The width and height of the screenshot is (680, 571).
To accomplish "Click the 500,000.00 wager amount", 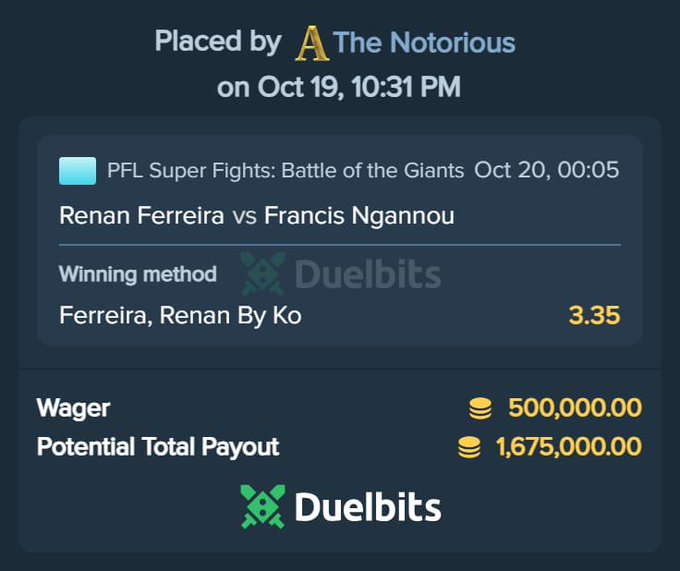I will (x=575, y=408).
